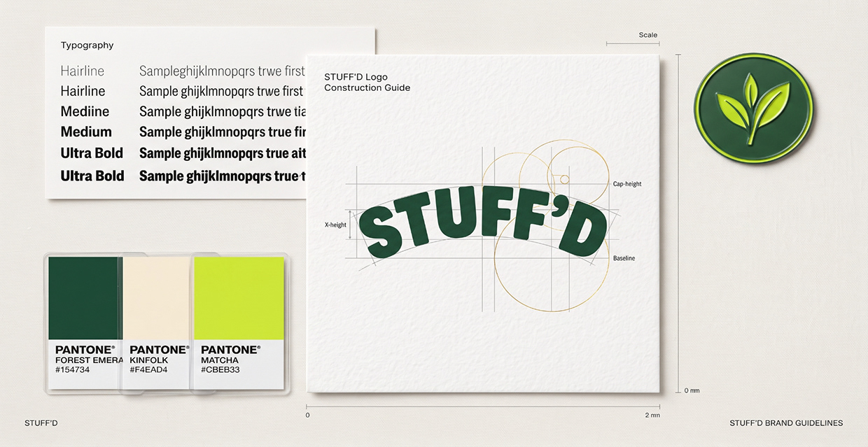This screenshot has height=447, width=868.
Task: Click the 'Mediine' weight label
Action: click(x=85, y=111)
